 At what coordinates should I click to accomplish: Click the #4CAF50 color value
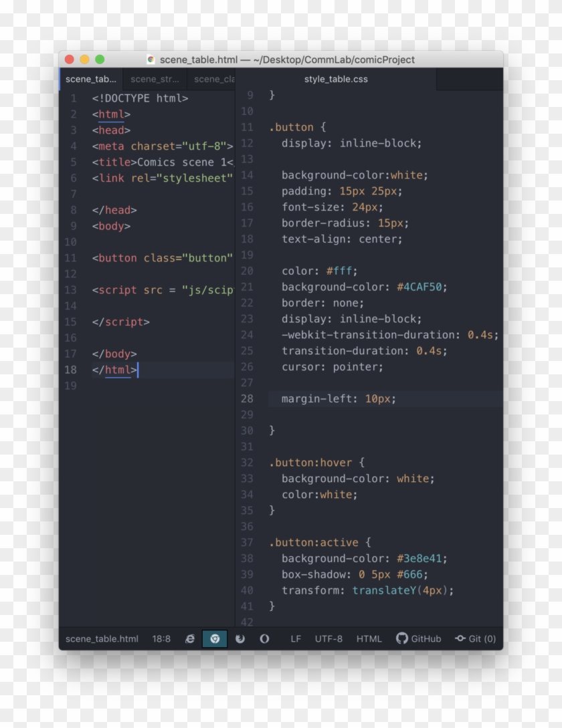click(x=421, y=287)
